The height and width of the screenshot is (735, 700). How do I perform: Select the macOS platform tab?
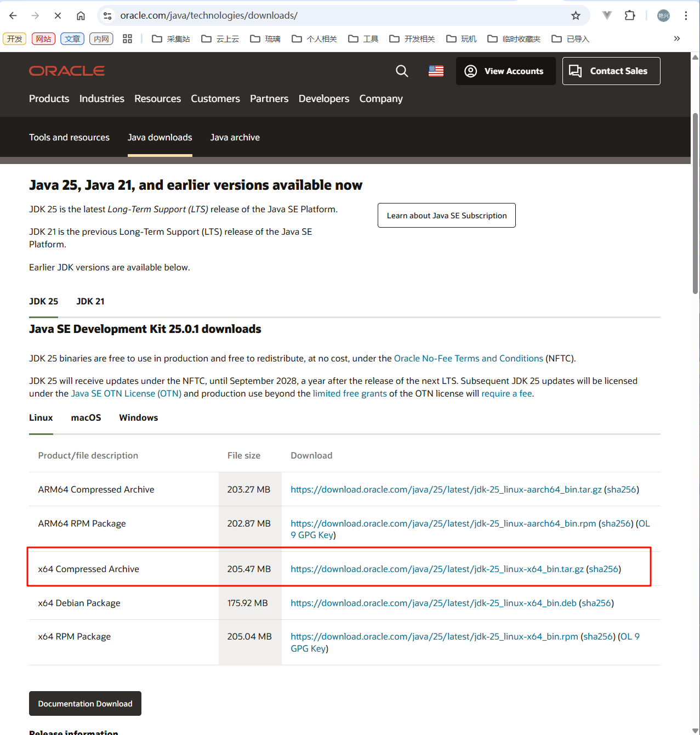point(86,418)
